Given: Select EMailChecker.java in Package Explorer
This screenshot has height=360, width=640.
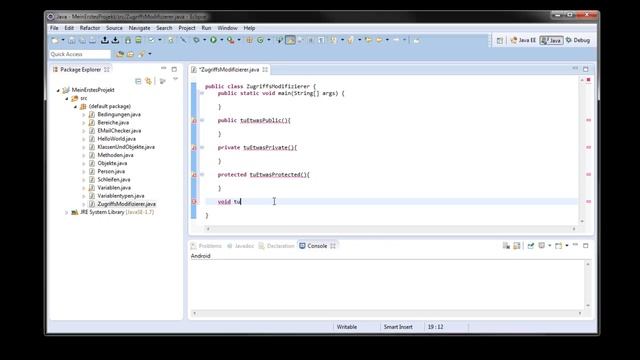Looking at the screenshot, I should pyautogui.click(x=119, y=131).
